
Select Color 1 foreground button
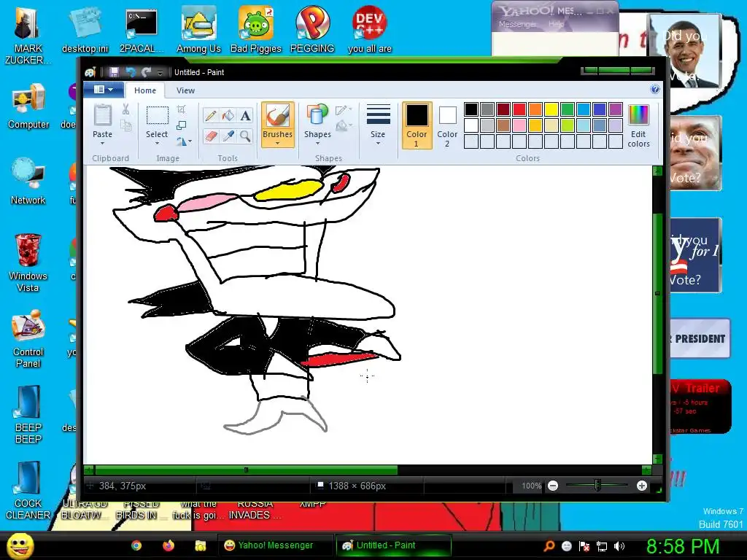coord(417,125)
